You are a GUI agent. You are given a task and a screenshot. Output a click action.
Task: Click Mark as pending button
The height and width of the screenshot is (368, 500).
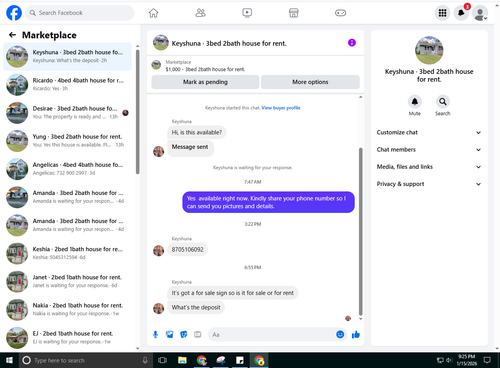205,82
